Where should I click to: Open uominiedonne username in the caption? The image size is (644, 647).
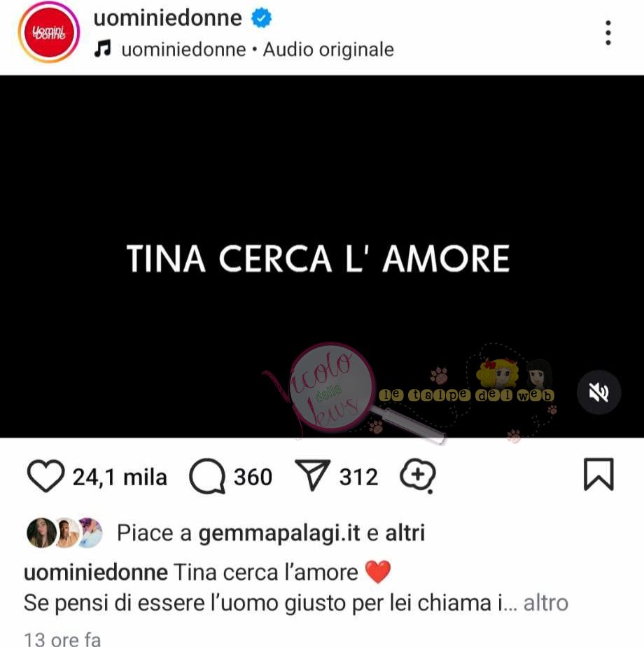pyautogui.click(x=96, y=573)
